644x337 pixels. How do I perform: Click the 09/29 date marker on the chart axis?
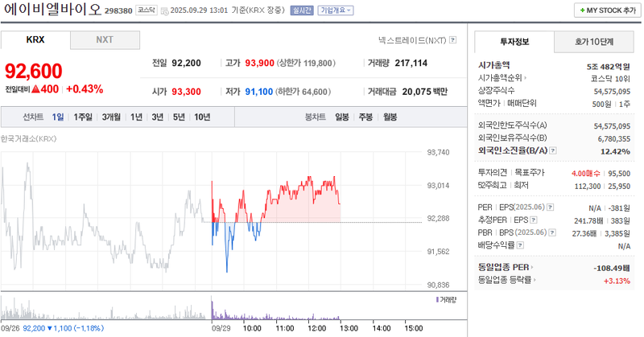[221, 328]
